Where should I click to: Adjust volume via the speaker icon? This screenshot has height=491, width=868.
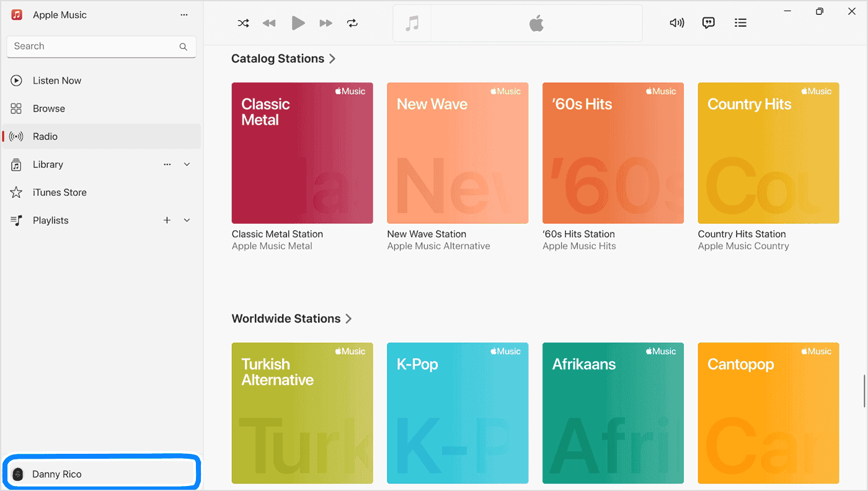[677, 22]
